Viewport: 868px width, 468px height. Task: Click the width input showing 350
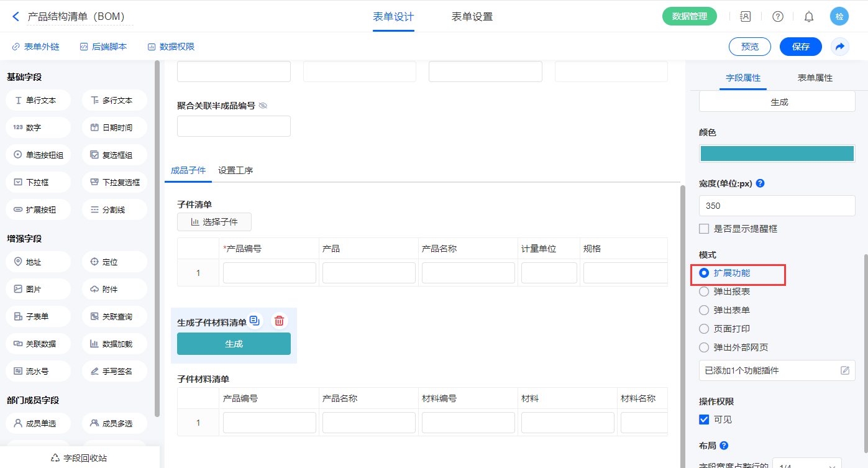pyautogui.click(x=777, y=206)
